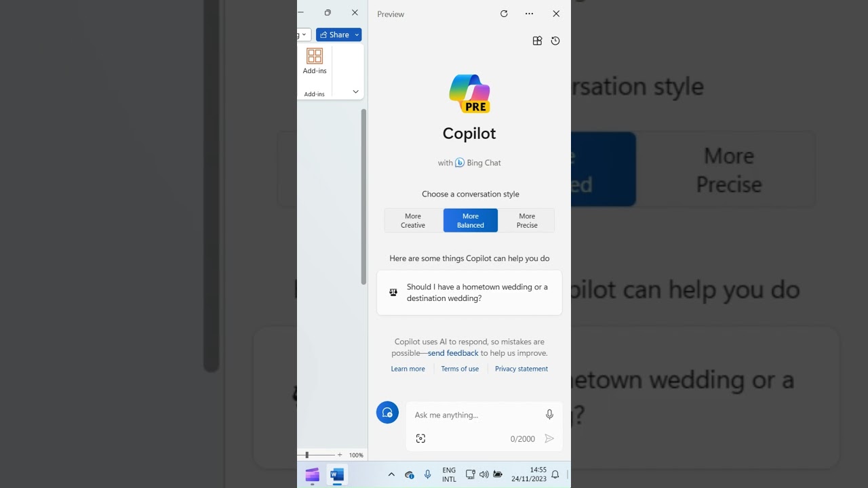The image size is (868, 488).
Task: Click the volume speaker tray icon
Action: 484,474
